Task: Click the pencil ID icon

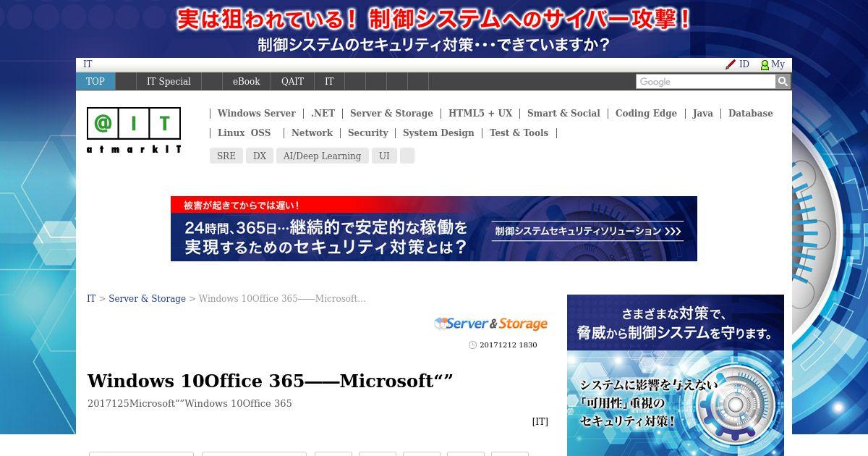Action: (731, 64)
